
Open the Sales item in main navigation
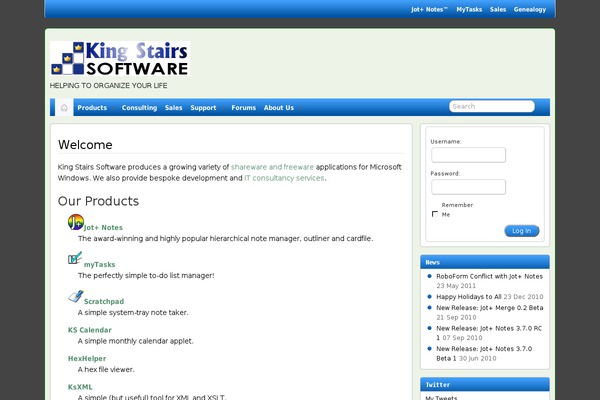(x=173, y=108)
